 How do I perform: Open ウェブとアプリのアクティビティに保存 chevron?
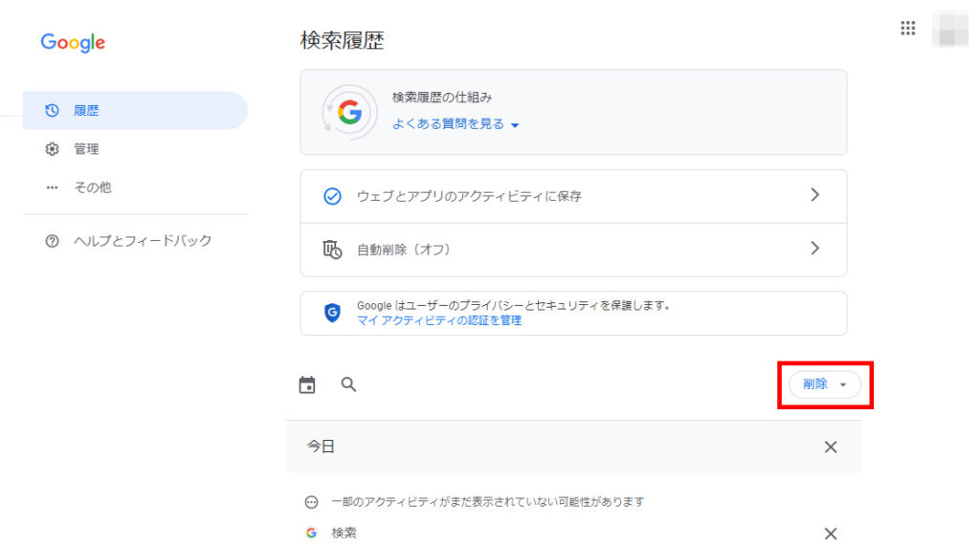(814, 195)
